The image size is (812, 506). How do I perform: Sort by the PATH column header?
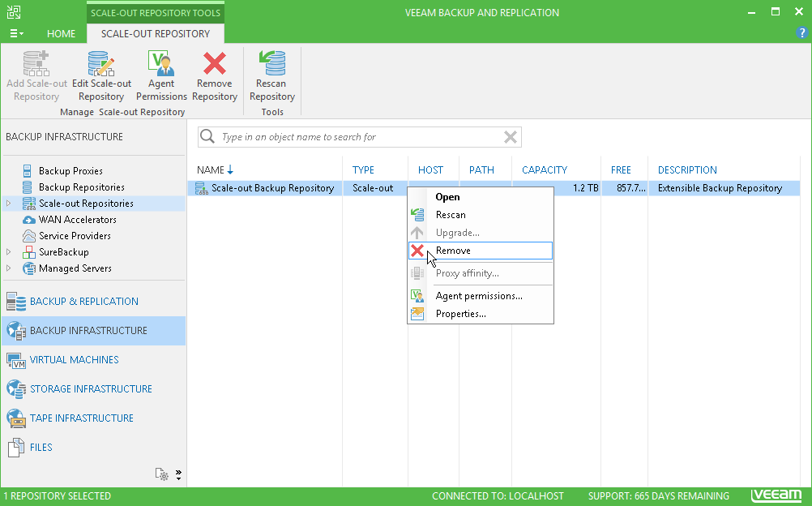click(x=481, y=170)
